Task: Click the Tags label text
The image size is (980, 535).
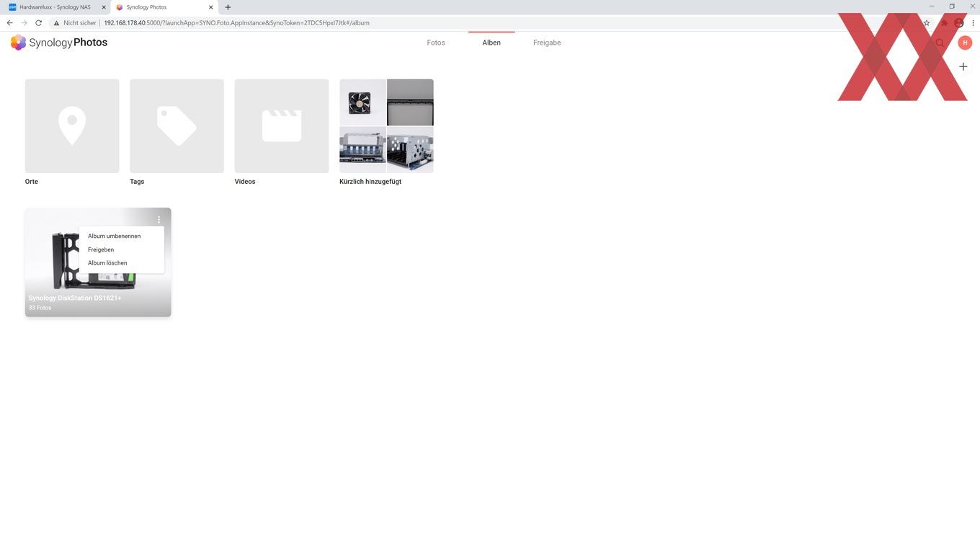Action: pos(137,182)
